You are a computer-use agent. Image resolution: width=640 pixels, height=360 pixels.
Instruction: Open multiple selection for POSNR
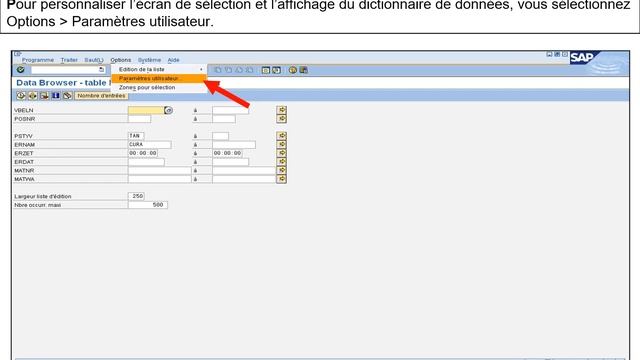[282, 119]
